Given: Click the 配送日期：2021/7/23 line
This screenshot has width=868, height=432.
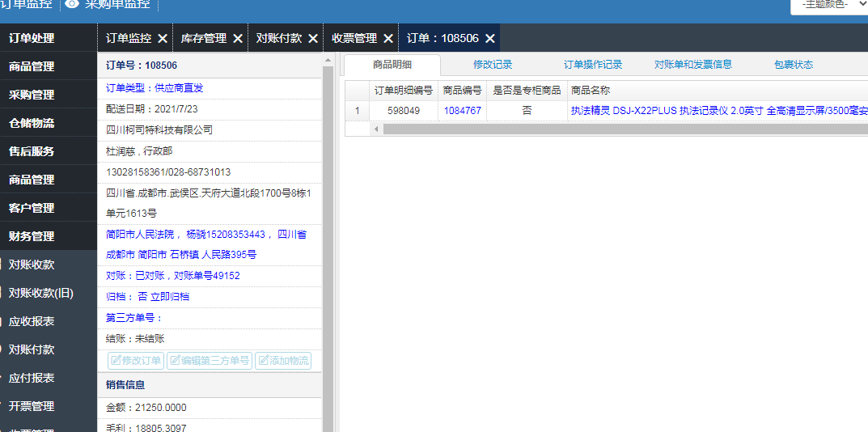Looking at the screenshot, I should point(152,110).
